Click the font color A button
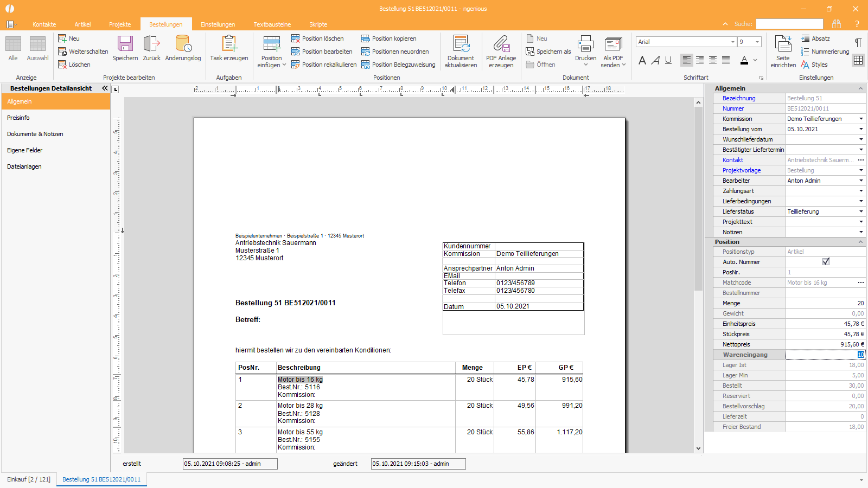Image resolution: width=868 pixels, height=488 pixels. click(744, 60)
